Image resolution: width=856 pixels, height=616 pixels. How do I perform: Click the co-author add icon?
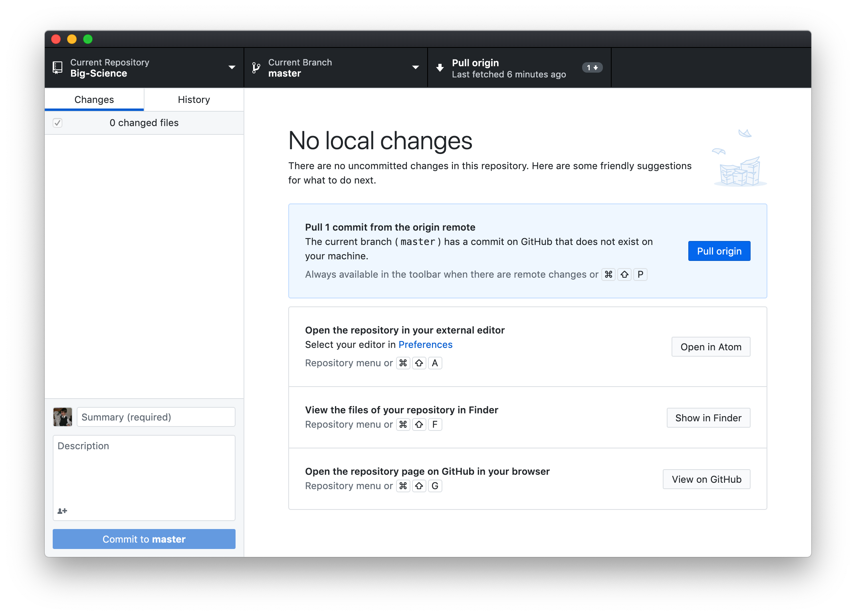(62, 511)
